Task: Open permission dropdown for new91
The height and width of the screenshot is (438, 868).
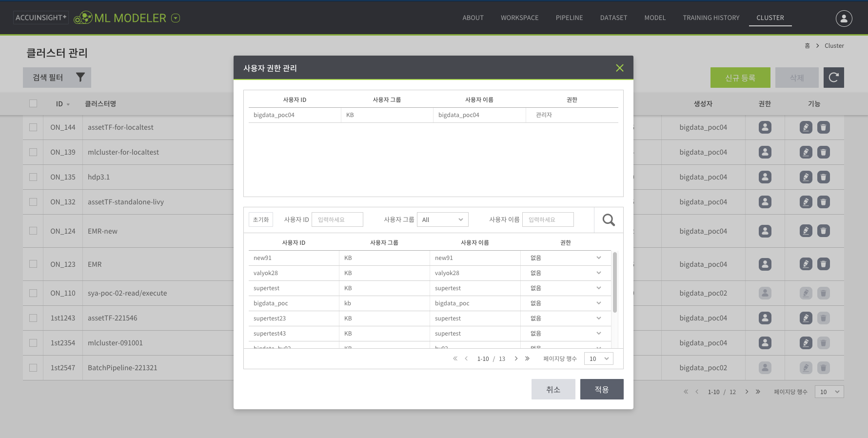Action: (566, 258)
